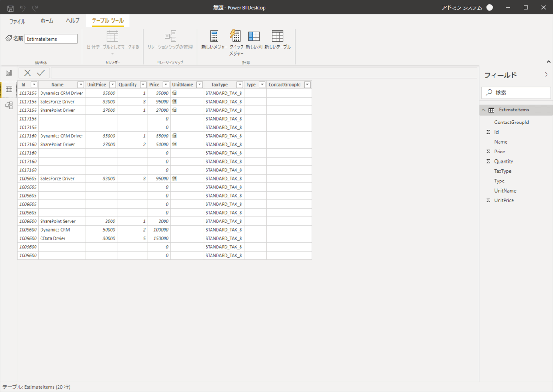553x392 pixels.
Task: Open Price column filter dropdown
Action: (x=166, y=85)
